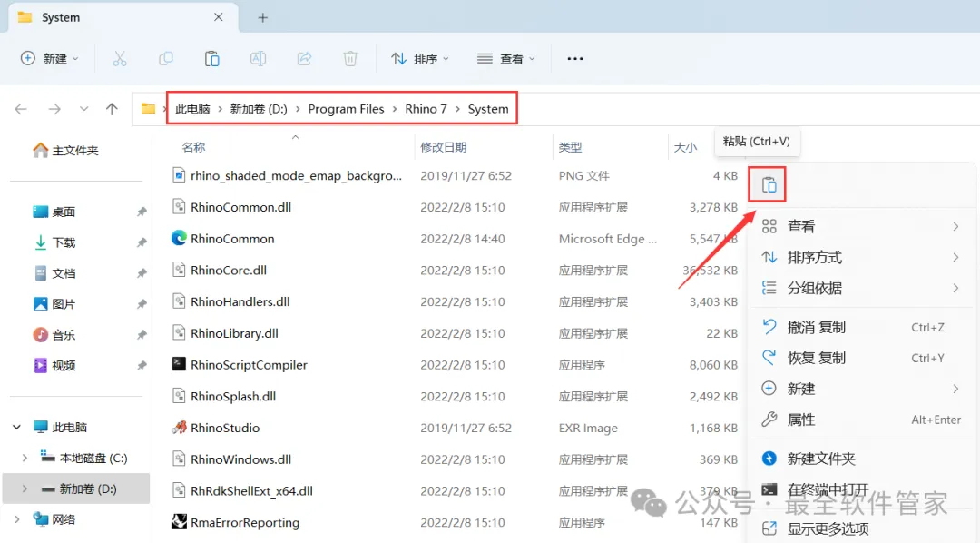Click the Copy icon in toolbar
Screen dimensions: 980x543
click(166, 59)
